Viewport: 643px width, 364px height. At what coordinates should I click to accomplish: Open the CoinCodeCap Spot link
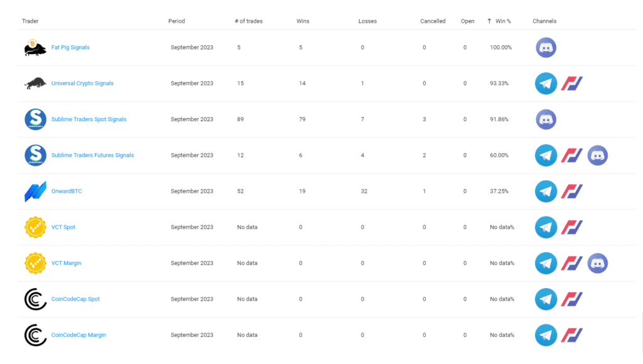click(x=75, y=299)
